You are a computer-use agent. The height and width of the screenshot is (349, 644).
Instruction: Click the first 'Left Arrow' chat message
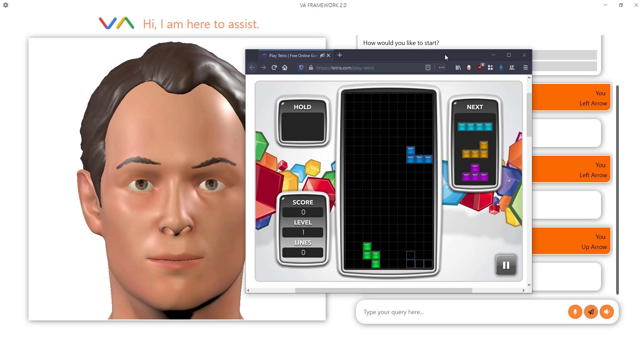[x=571, y=97]
